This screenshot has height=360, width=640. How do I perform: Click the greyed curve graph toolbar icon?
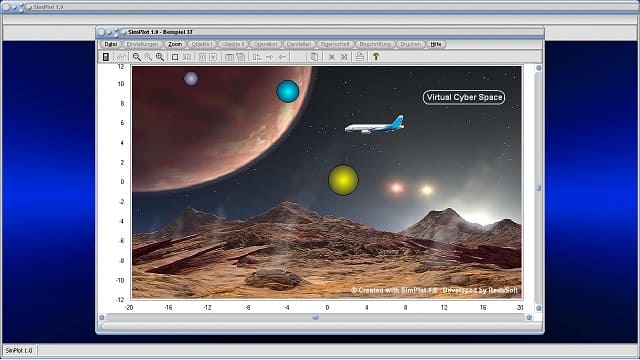click(x=121, y=57)
